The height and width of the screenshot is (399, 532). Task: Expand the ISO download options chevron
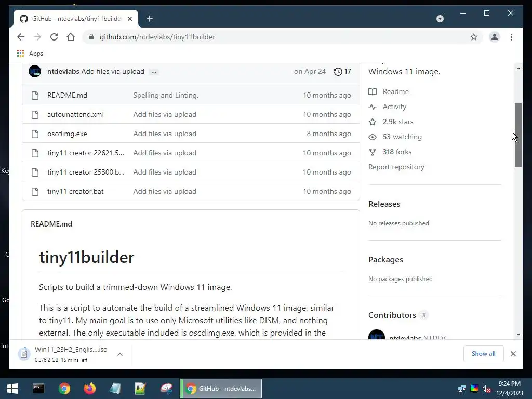tap(120, 354)
